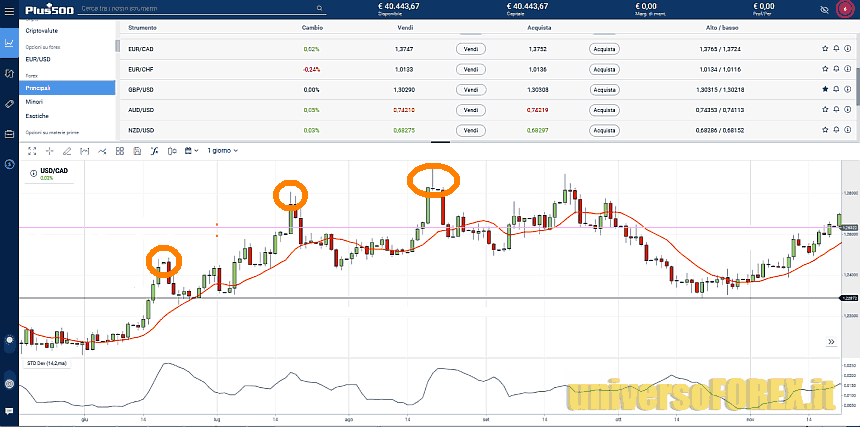This screenshot has height=427, width=860.
Task: Click the save chart icon
Action: pos(136,151)
